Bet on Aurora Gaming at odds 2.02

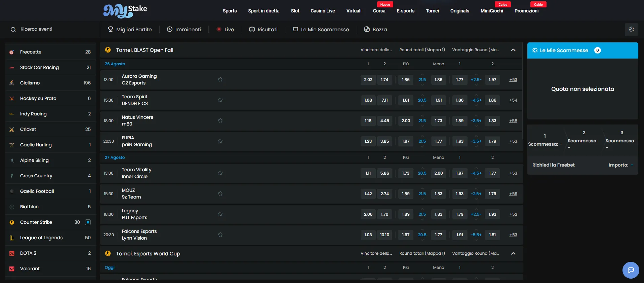[x=368, y=80]
